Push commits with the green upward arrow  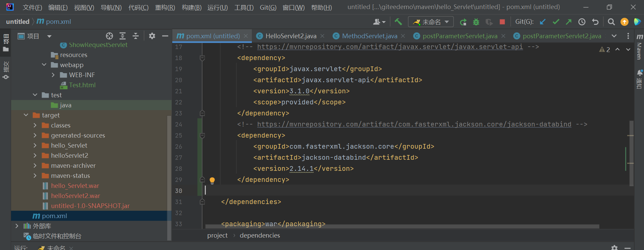(568, 22)
